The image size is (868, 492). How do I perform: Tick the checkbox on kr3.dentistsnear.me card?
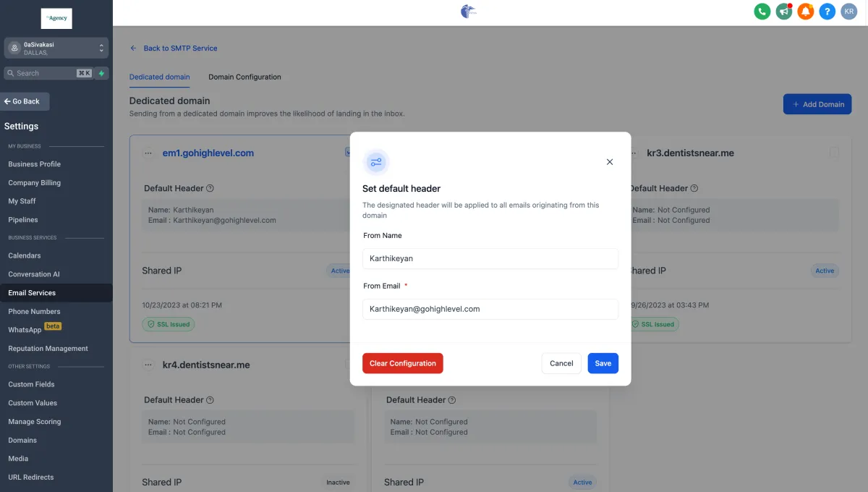[x=834, y=153]
